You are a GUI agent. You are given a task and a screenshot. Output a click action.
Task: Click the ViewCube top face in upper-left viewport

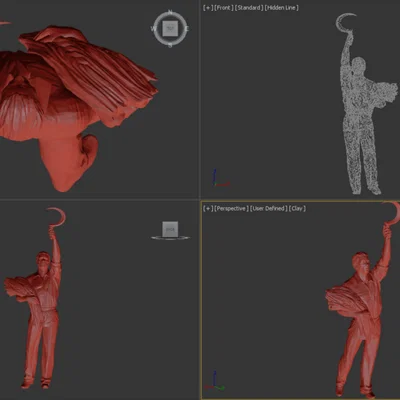click(x=170, y=29)
